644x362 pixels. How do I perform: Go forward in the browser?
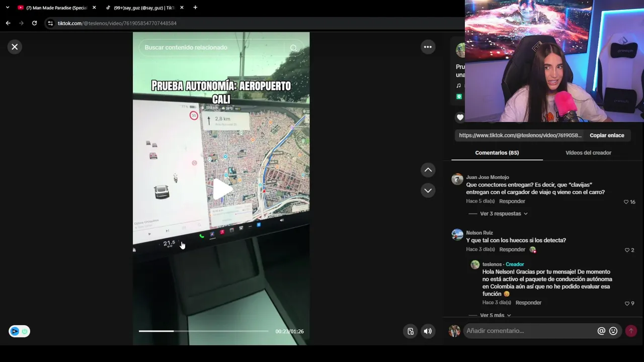click(x=21, y=23)
